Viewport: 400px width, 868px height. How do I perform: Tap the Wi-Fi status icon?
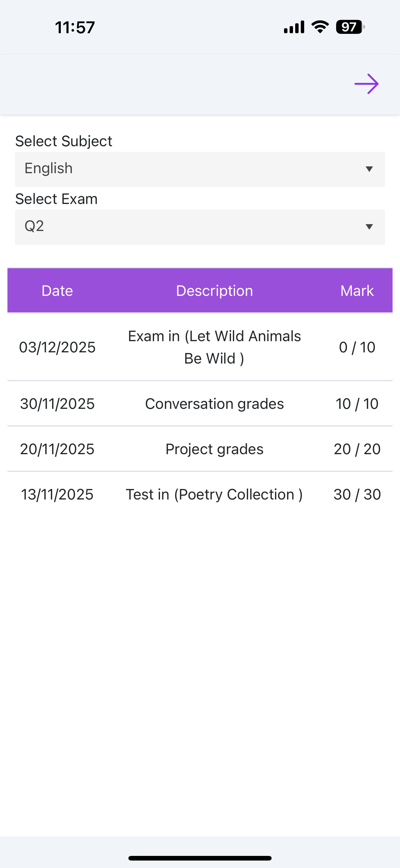(x=320, y=27)
